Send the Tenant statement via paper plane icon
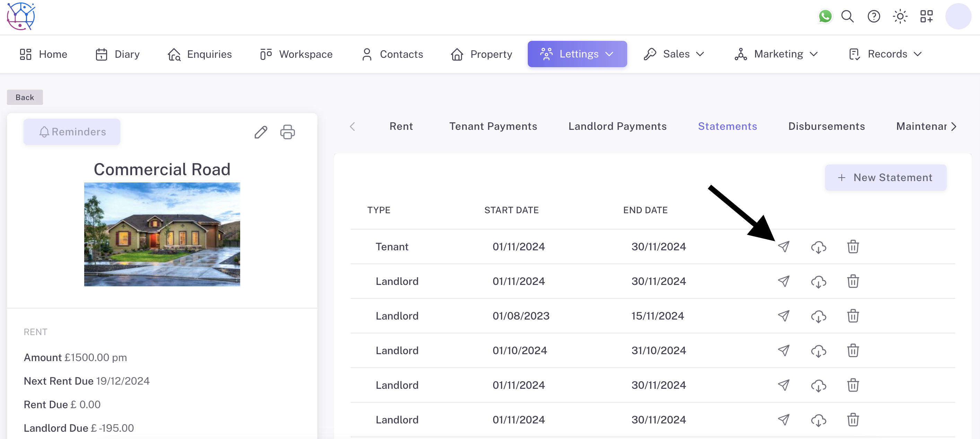 783,247
